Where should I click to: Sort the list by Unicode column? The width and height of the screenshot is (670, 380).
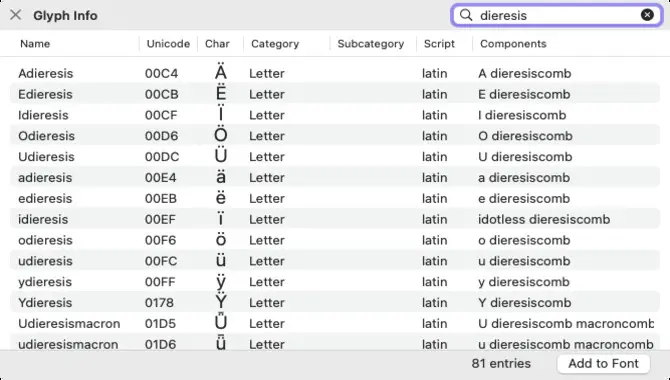point(168,44)
